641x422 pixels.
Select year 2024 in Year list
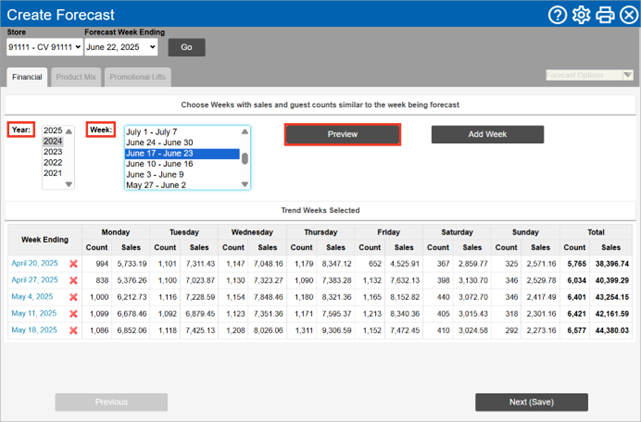[x=53, y=141]
